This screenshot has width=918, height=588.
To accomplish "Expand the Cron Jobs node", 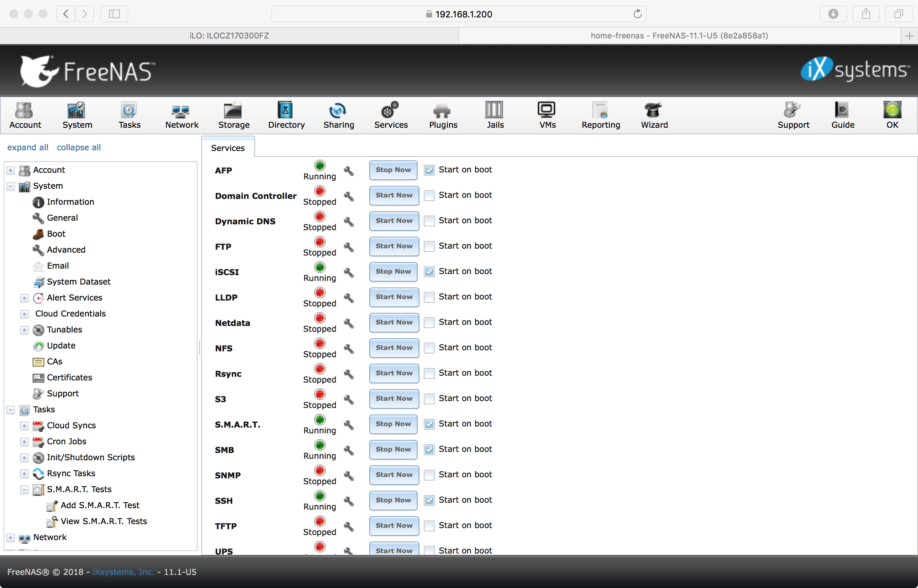I will coord(24,442).
